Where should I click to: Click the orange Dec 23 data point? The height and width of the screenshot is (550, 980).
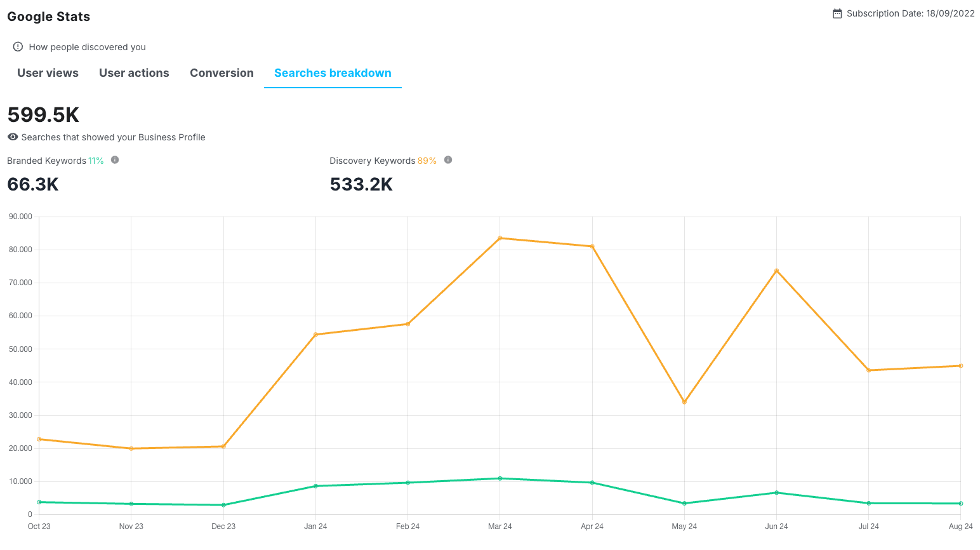click(x=223, y=446)
